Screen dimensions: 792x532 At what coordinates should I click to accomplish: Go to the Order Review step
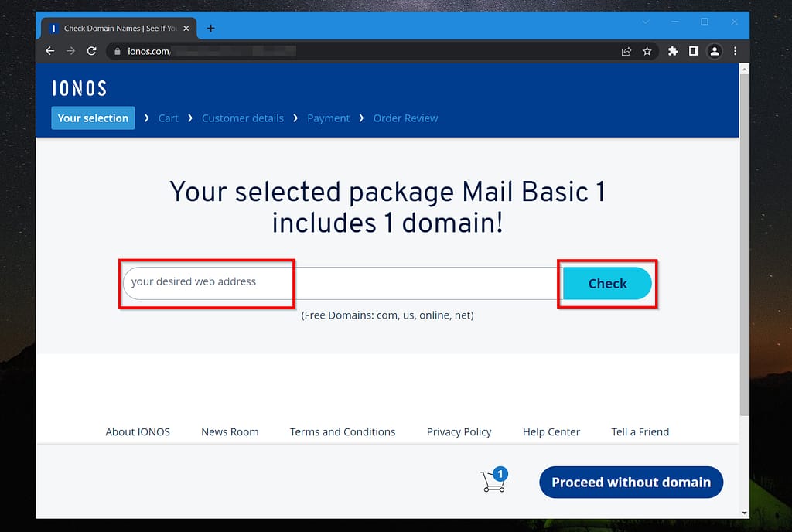(405, 118)
